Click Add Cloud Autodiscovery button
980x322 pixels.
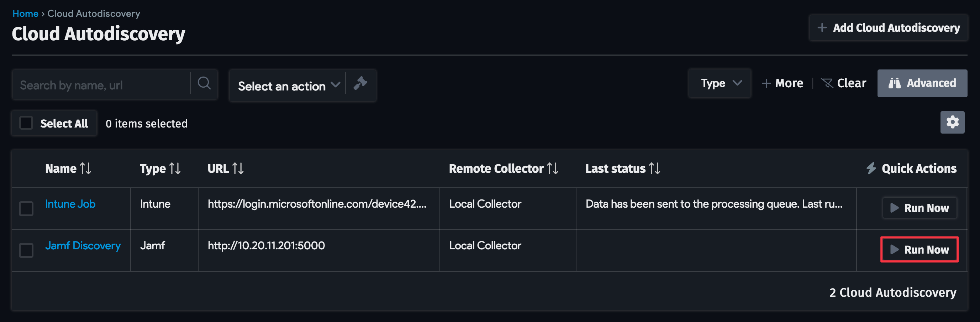(888, 28)
